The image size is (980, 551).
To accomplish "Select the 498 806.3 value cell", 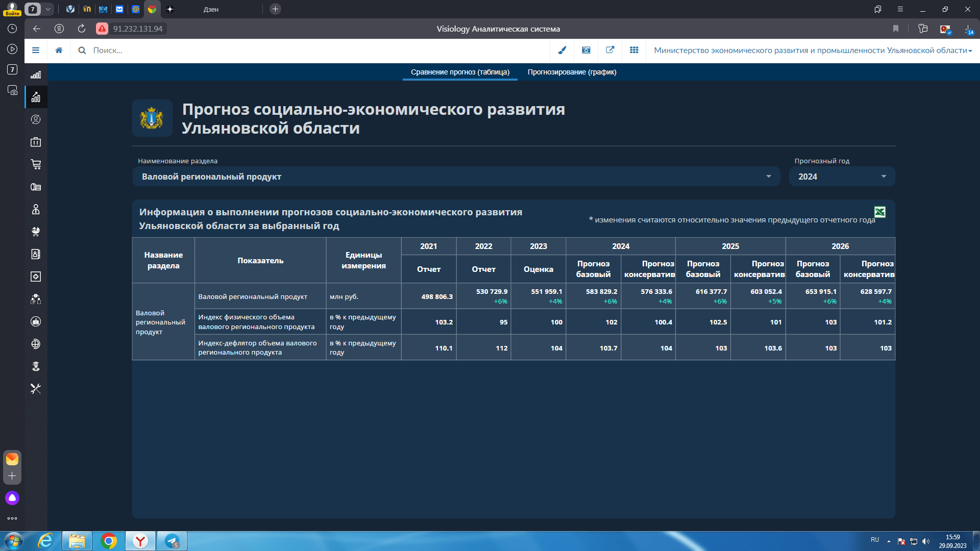I will [429, 296].
